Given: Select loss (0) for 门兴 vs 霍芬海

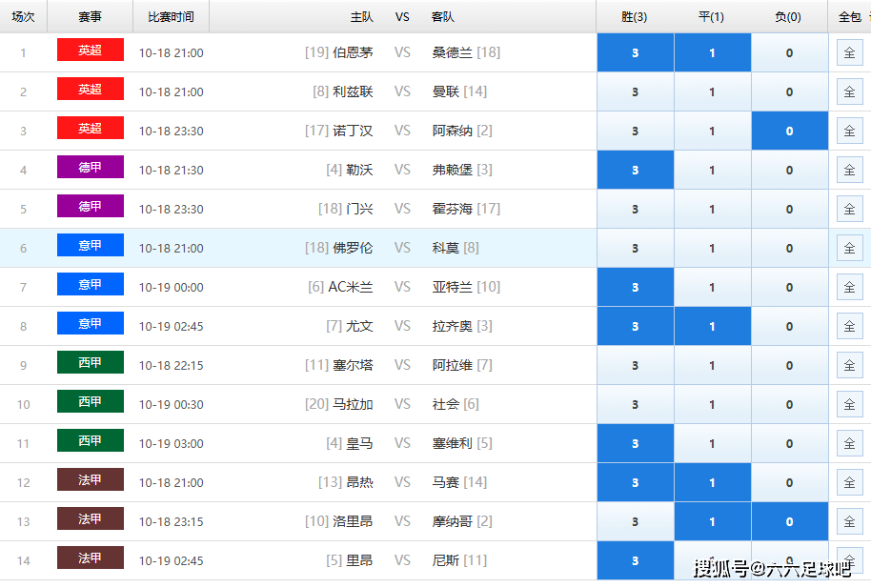Looking at the screenshot, I should pos(790,209).
